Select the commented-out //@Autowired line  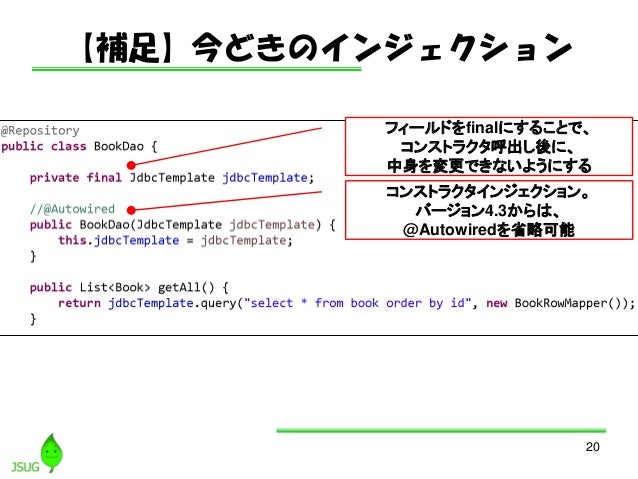pyautogui.click(x=72, y=209)
